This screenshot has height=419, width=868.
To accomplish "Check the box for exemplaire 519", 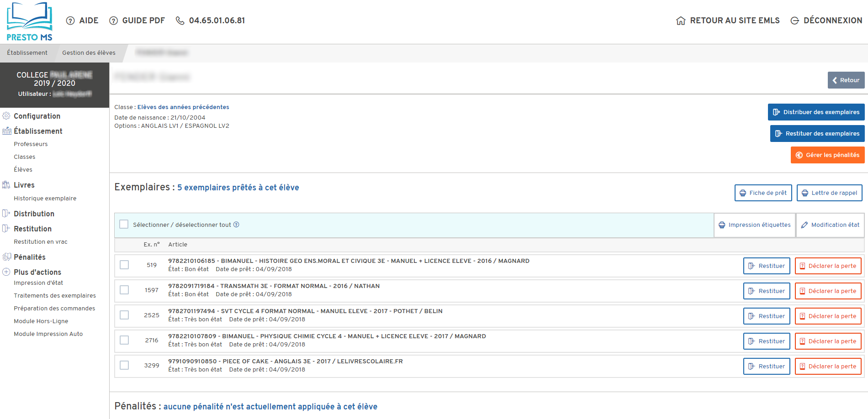I will [x=124, y=265].
